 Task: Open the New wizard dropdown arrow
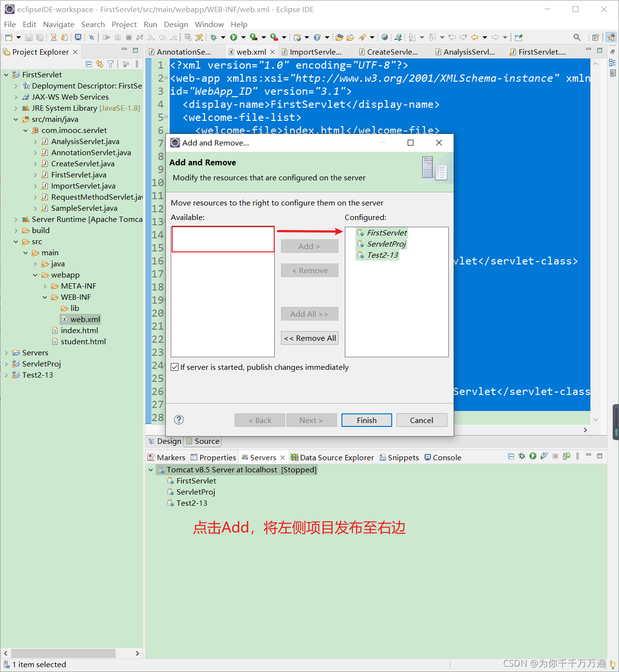pyautogui.click(x=18, y=37)
